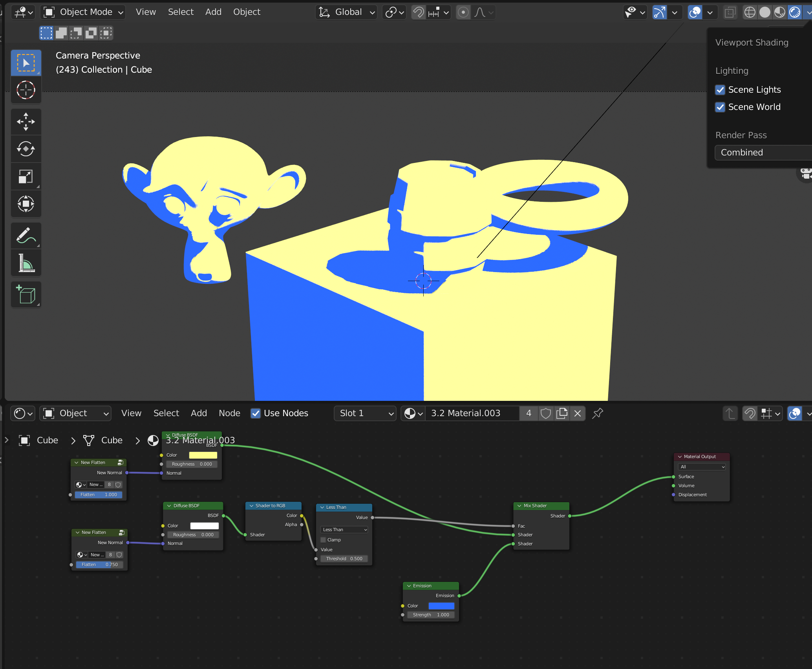Click blue Emission color swatch

point(441,606)
